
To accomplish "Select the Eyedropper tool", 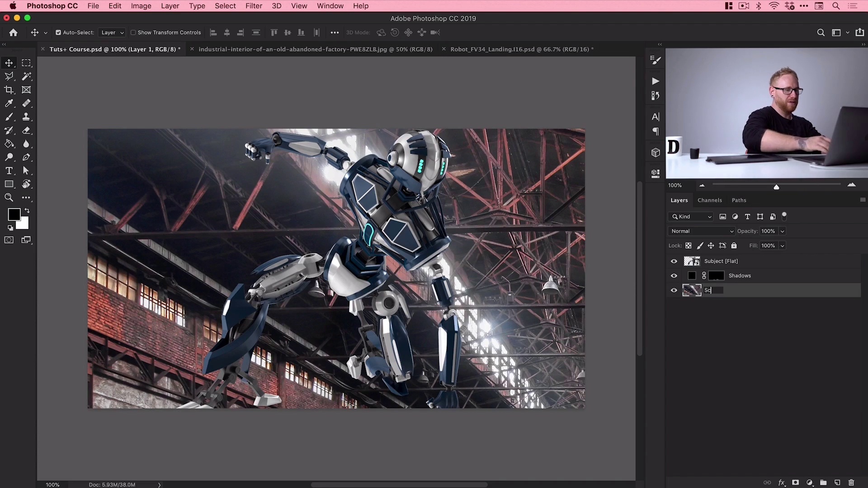I will pos(9,103).
